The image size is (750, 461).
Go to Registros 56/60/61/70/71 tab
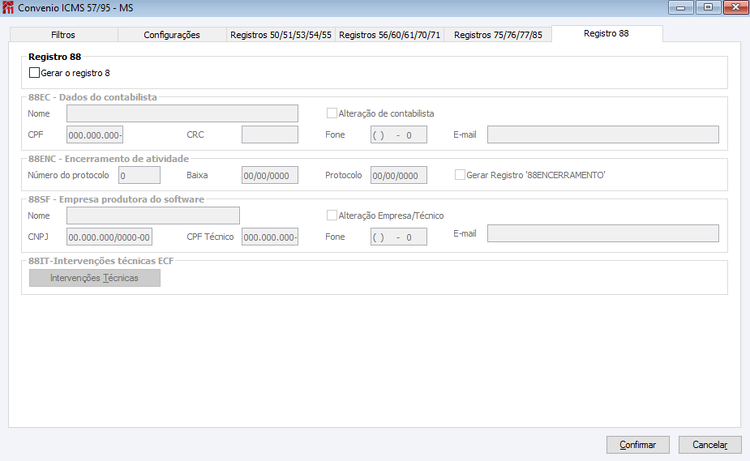click(389, 35)
